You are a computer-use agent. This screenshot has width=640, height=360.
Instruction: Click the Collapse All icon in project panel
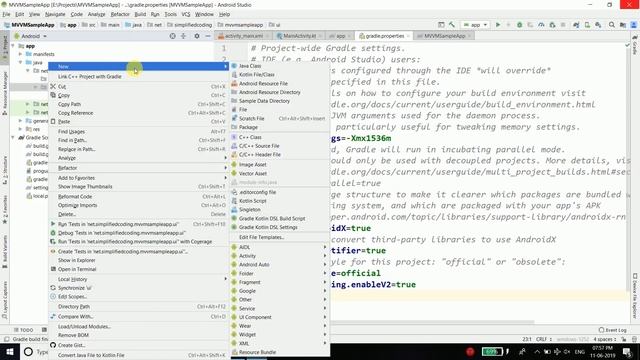184,36
